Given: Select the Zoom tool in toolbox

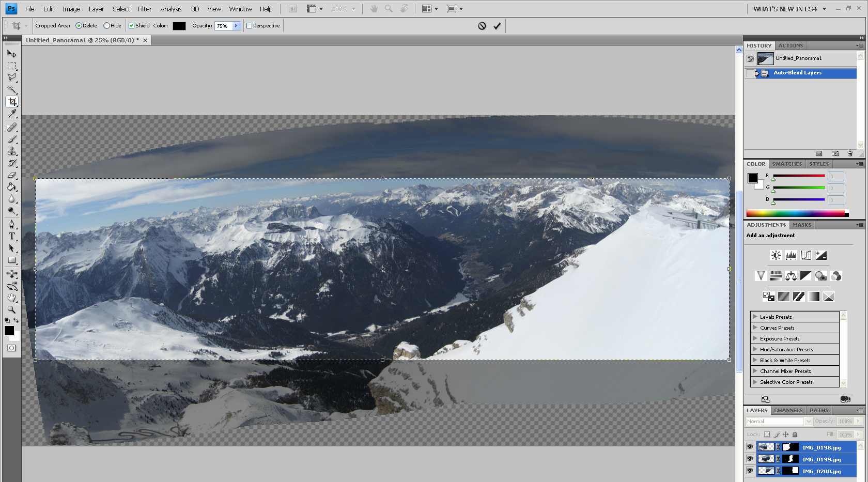Looking at the screenshot, I should tap(11, 310).
